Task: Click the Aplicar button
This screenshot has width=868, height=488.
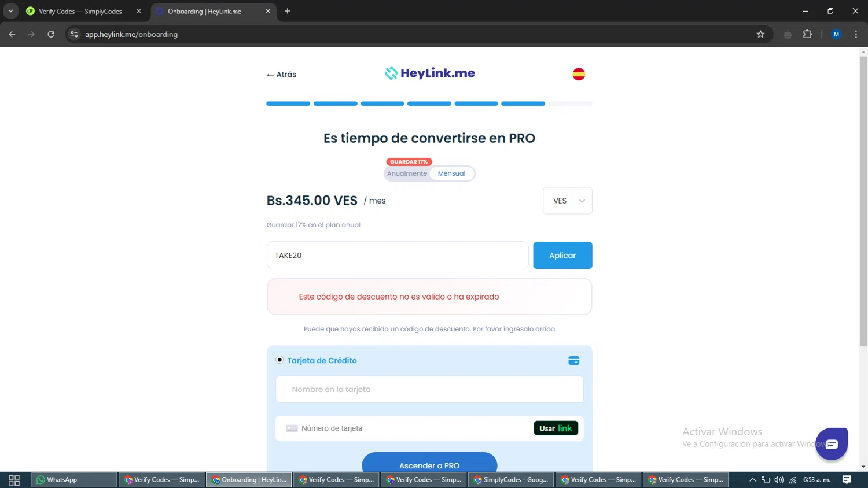Action: 562,256
